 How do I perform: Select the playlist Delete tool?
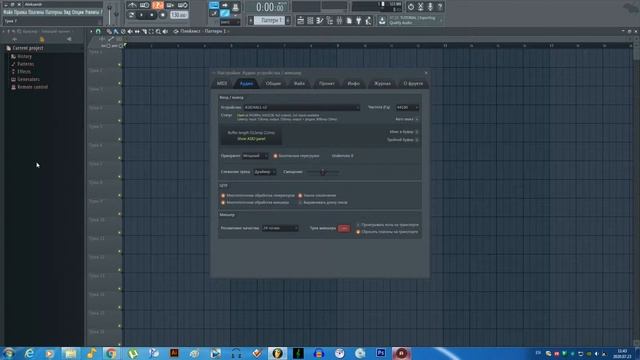click(x=123, y=31)
